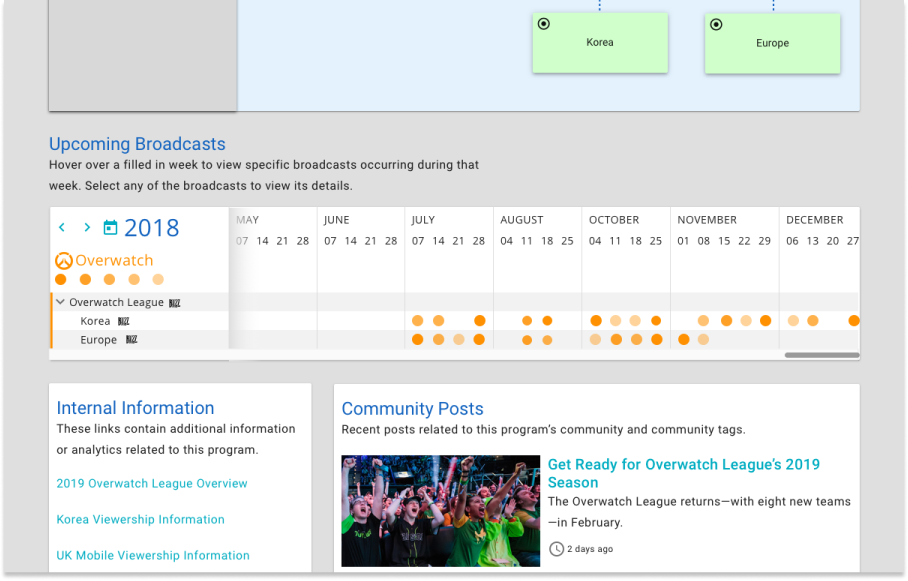
Task: Select the Korea broadcast dot for November 29
Action: coord(766,321)
